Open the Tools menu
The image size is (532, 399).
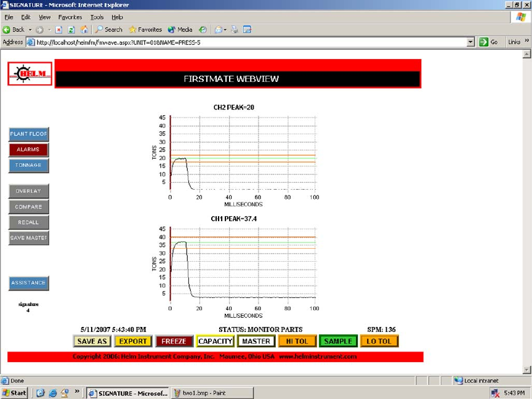97,17
